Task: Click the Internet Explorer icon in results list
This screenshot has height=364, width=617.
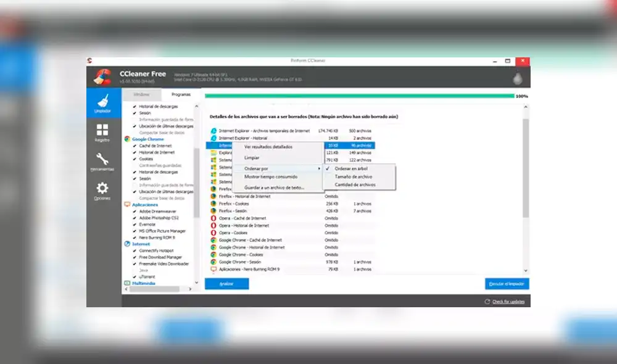Action: click(x=213, y=130)
